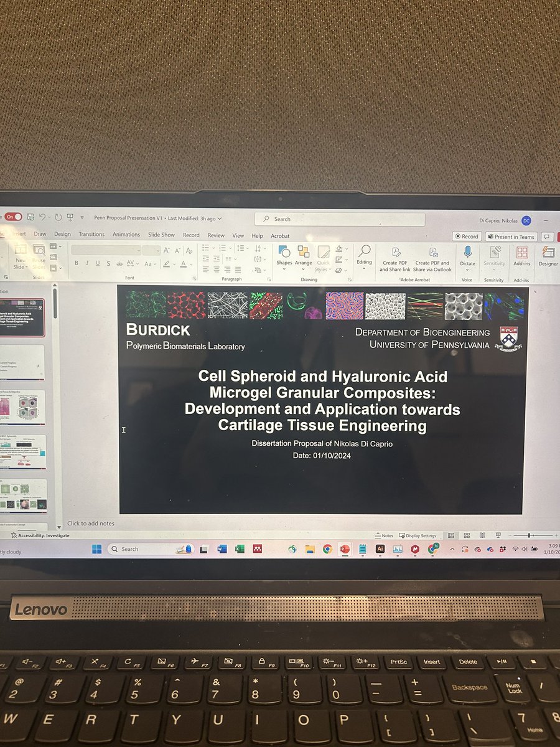The height and width of the screenshot is (747, 560).
Task: Clear all formatting icon
Action: (190, 250)
